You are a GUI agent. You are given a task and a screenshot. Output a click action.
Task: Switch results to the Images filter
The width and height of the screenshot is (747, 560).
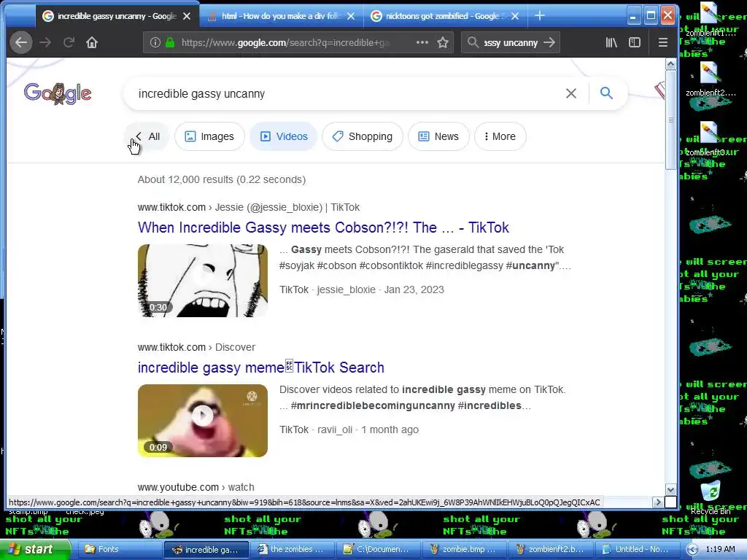pos(209,136)
